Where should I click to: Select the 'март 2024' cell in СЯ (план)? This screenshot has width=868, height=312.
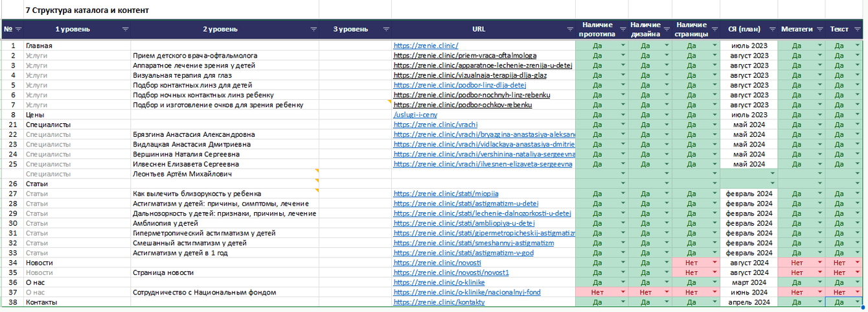pos(749,283)
